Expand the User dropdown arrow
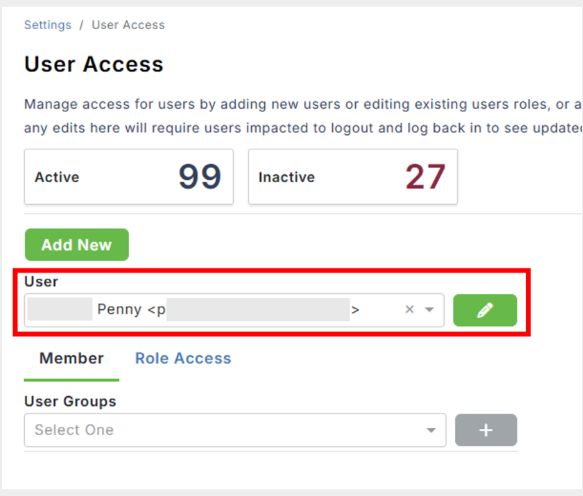 tap(429, 309)
